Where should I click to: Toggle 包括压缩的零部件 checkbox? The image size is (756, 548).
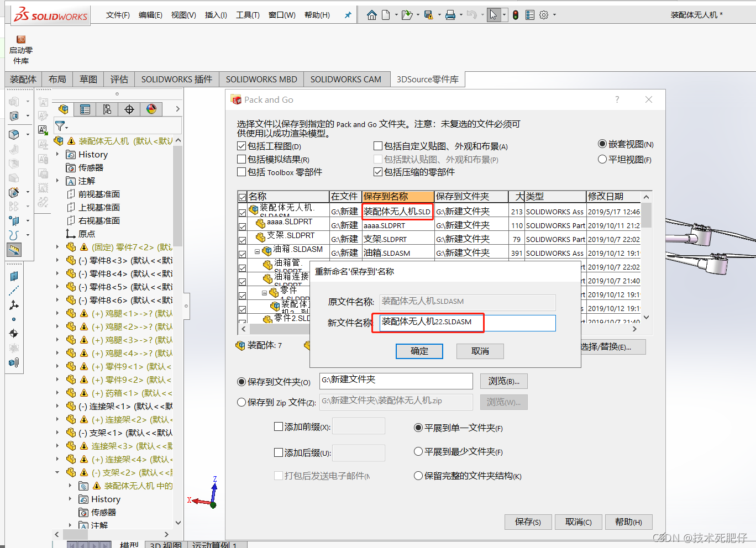pyautogui.click(x=378, y=172)
